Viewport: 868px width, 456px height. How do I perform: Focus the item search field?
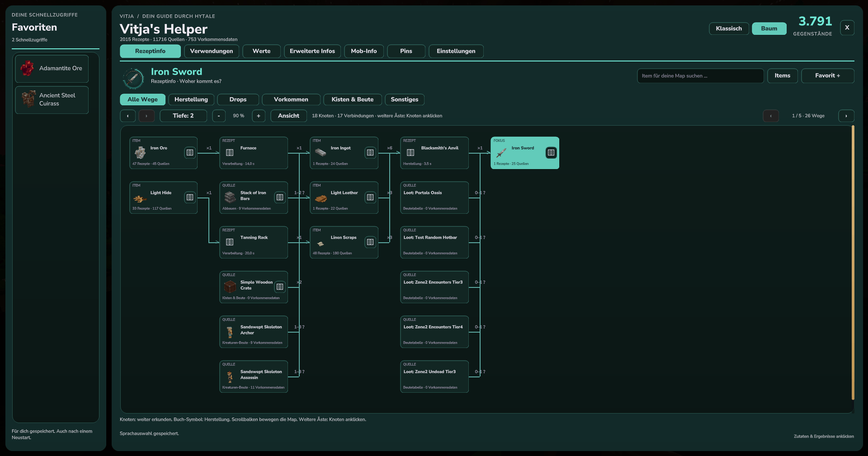(700, 75)
